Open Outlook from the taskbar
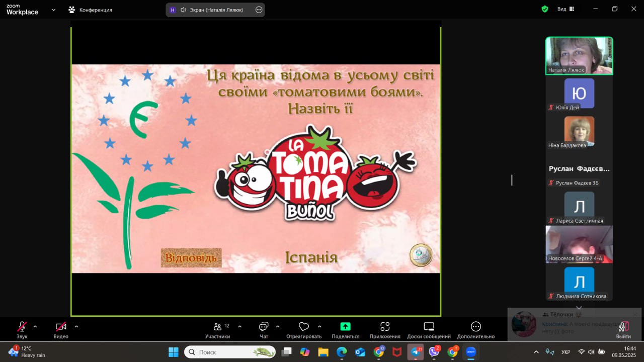The image size is (644, 362). point(360,352)
